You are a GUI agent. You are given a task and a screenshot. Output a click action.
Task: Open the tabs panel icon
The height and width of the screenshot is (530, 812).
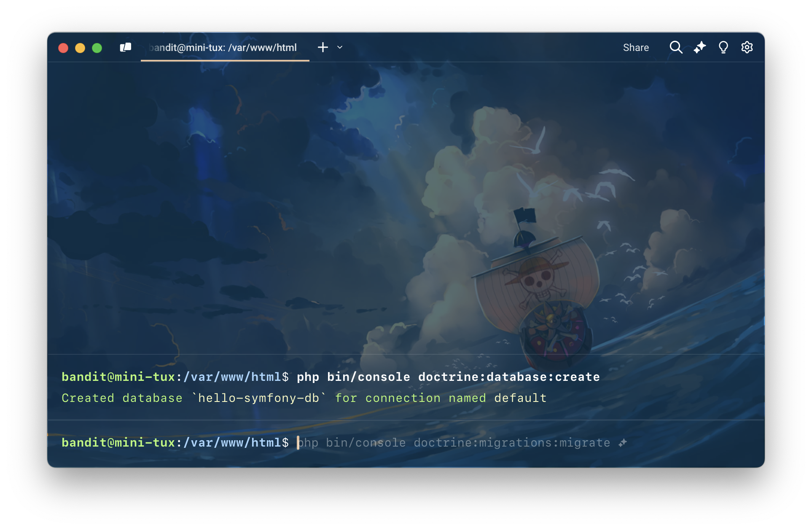coord(126,48)
